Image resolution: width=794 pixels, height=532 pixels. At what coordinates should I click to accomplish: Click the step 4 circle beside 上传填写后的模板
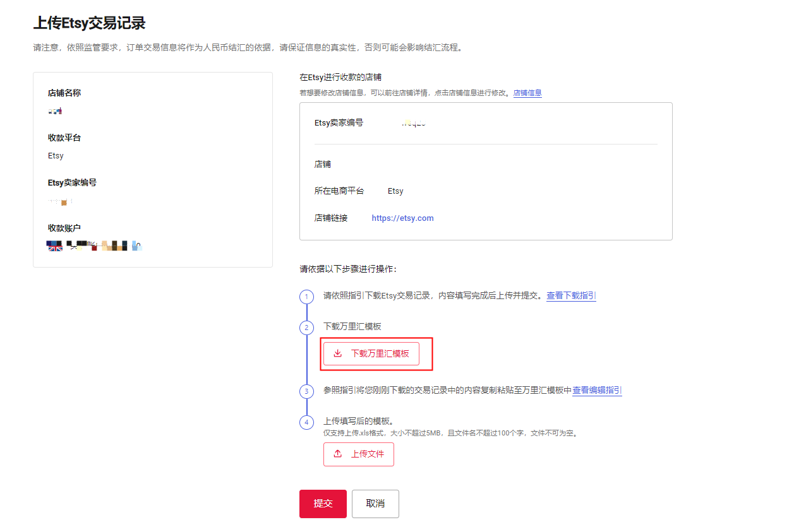306,422
